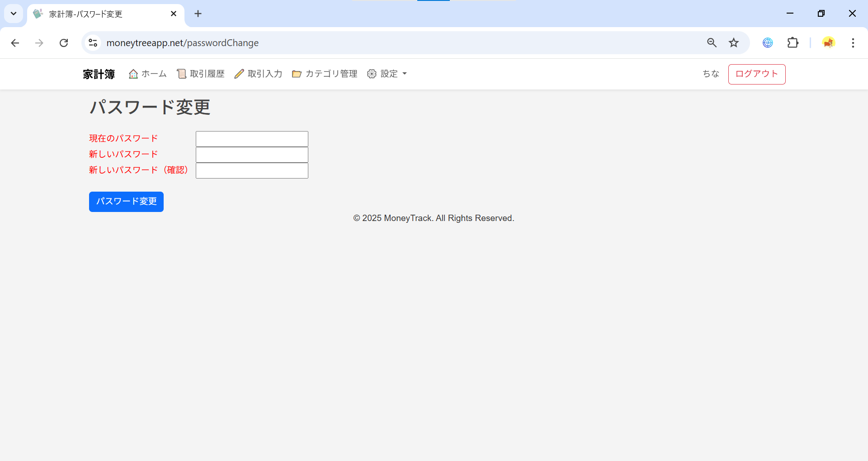
Task: Open the Chrome profile avatar
Action: point(828,43)
